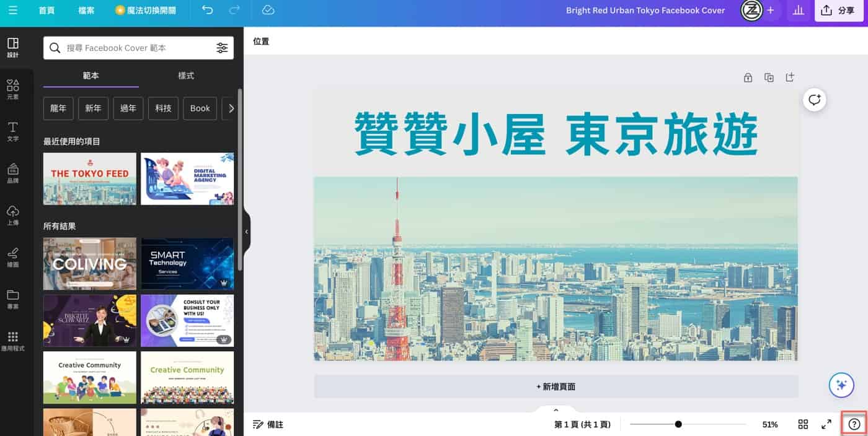Screen dimensions: 868x436
Task: Open the 繪圖 draw panel
Action: pyautogui.click(x=13, y=257)
